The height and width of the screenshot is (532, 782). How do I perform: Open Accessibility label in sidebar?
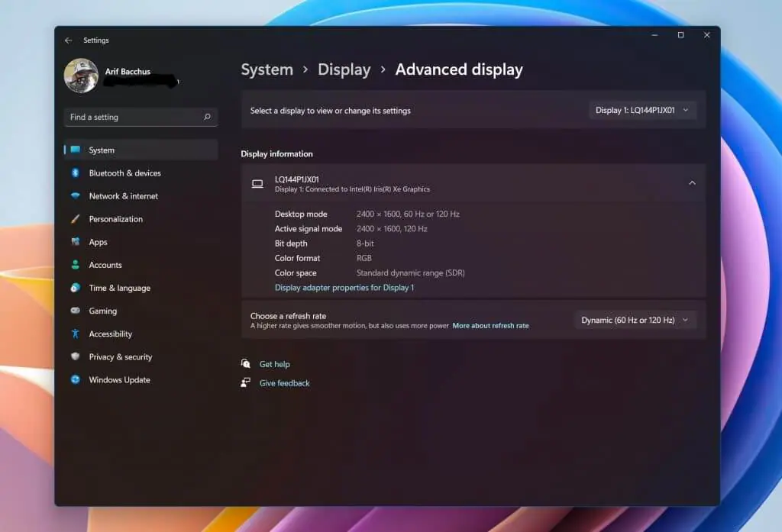tap(110, 334)
